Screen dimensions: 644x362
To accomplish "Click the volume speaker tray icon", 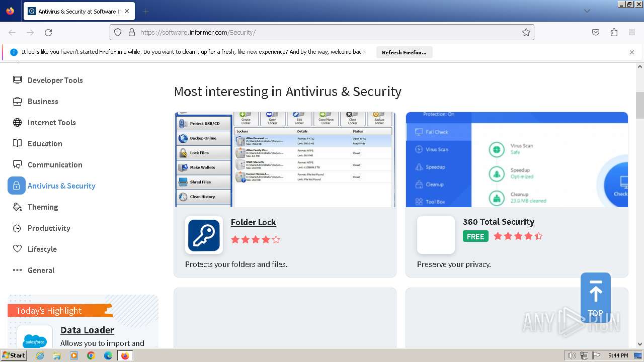I will [x=572, y=355].
